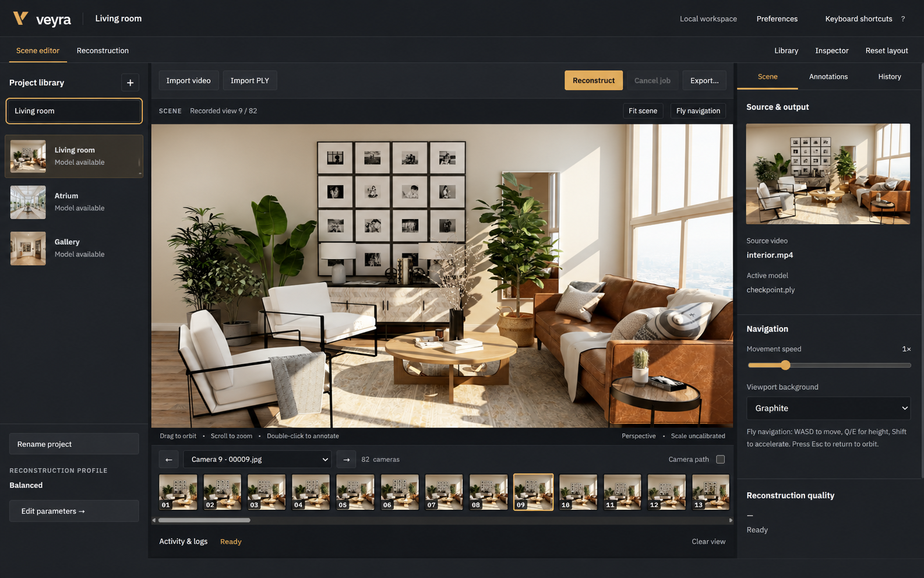Select camera thumbnail 13
The image size is (924, 578).
click(x=711, y=492)
